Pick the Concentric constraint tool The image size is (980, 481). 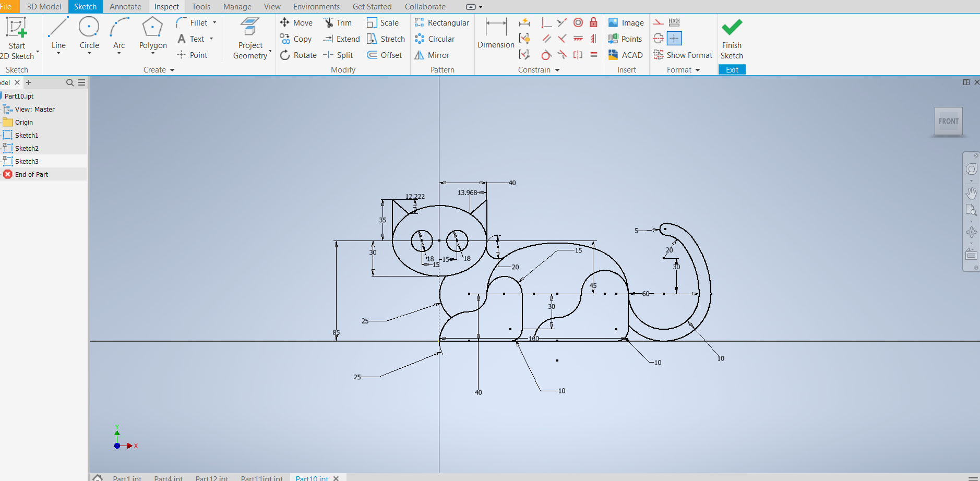coord(578,22)
